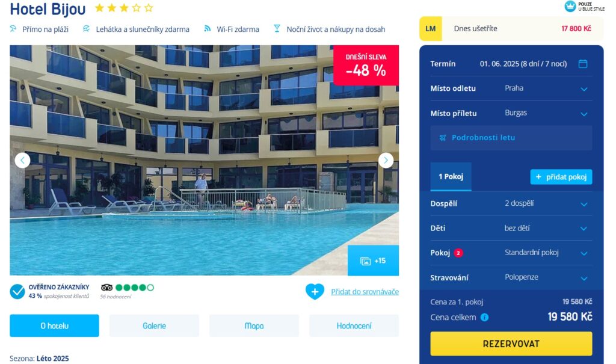Switch to the Hodnocení tab
This screenshot has height=364, width=616.
click(354, 325)
